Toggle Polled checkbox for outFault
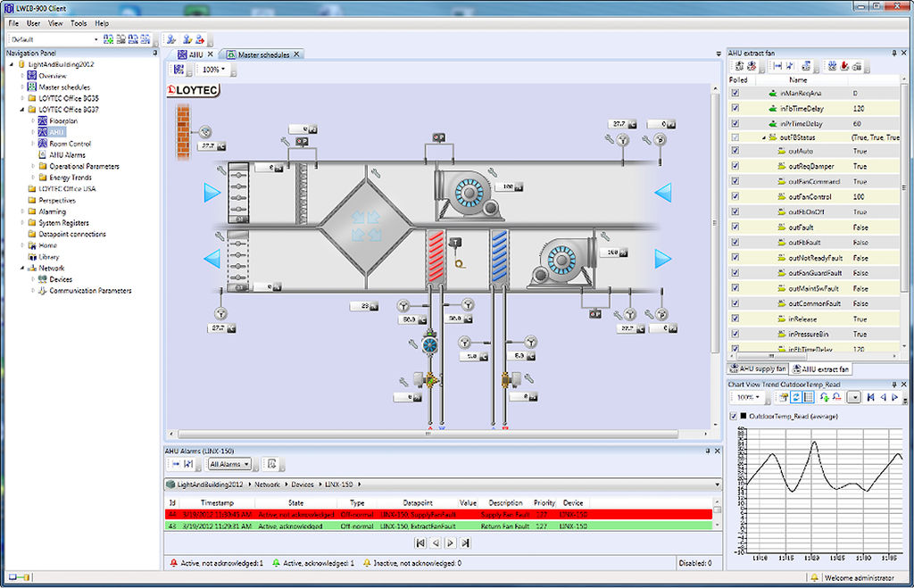The width and height of the screenshot is (914, 588). pyautogui.click(x=735, y=228)
